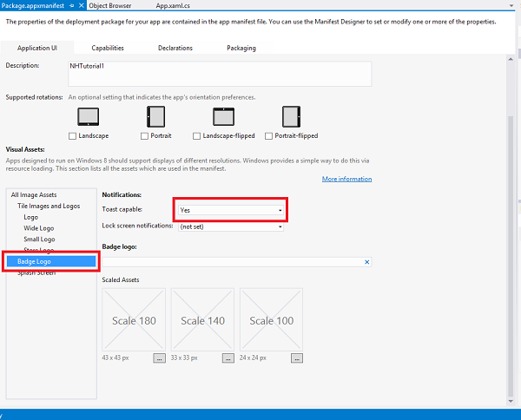Click the designer scrollbar up arrow
The height and width of the screenshot is (420, 521).
(511, 59)
